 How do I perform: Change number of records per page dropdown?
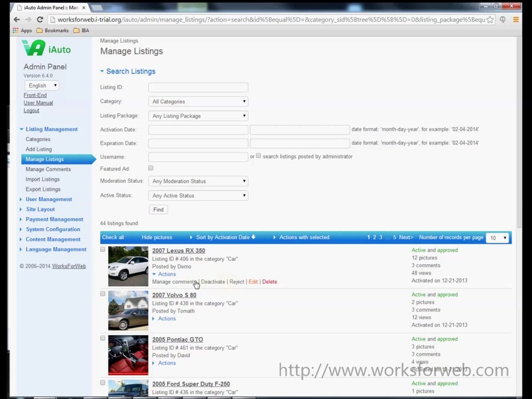[498, 238]
